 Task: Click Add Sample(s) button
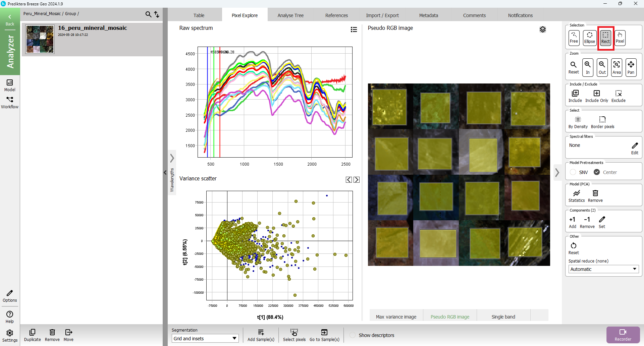tap(261, 335)
